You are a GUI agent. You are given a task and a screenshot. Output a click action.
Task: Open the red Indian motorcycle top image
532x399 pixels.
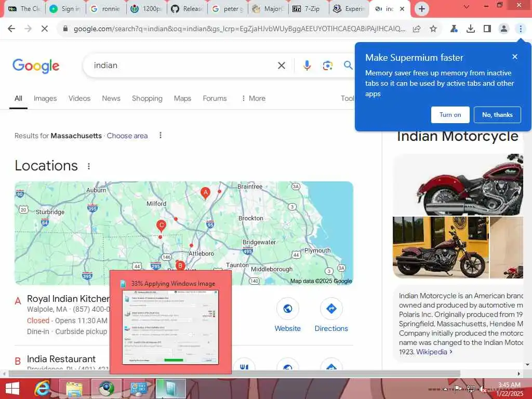pos(458,184)
